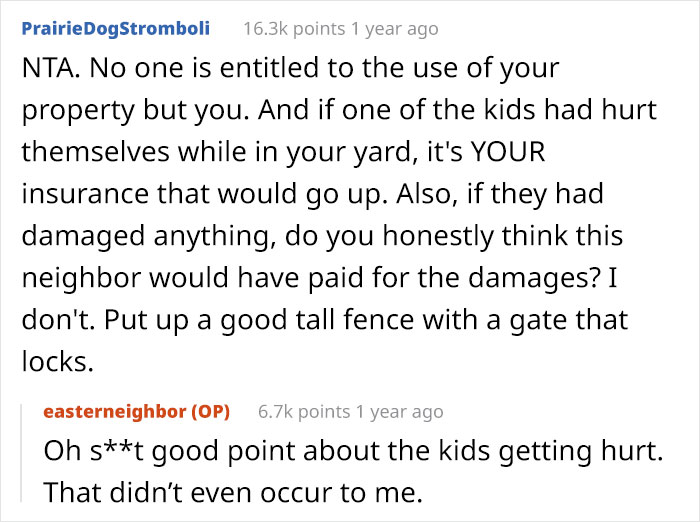Click the 6.7k points score
Image resolution: width=700 pixels, height=522 pixels.
coord(301,411)
